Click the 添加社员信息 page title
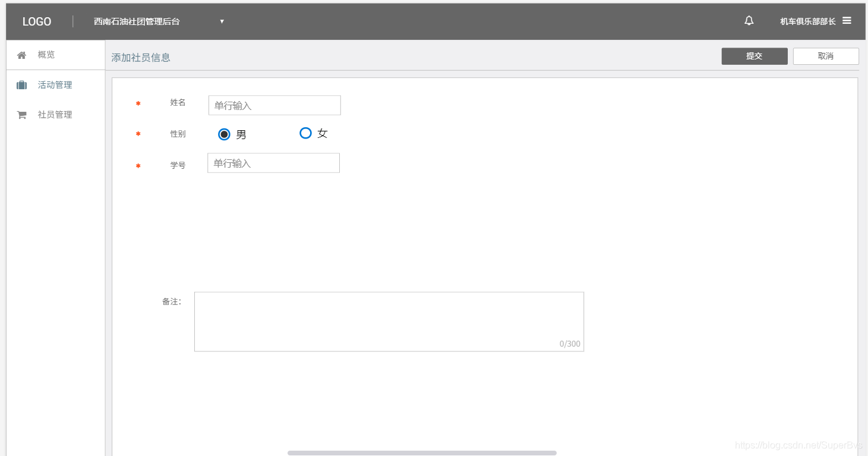This screenshot has width=868, height=456. click(141, 58)
